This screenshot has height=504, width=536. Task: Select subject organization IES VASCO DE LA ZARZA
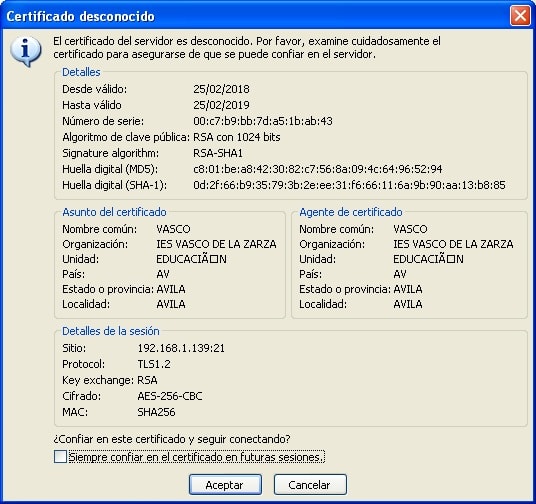[216, 244]
